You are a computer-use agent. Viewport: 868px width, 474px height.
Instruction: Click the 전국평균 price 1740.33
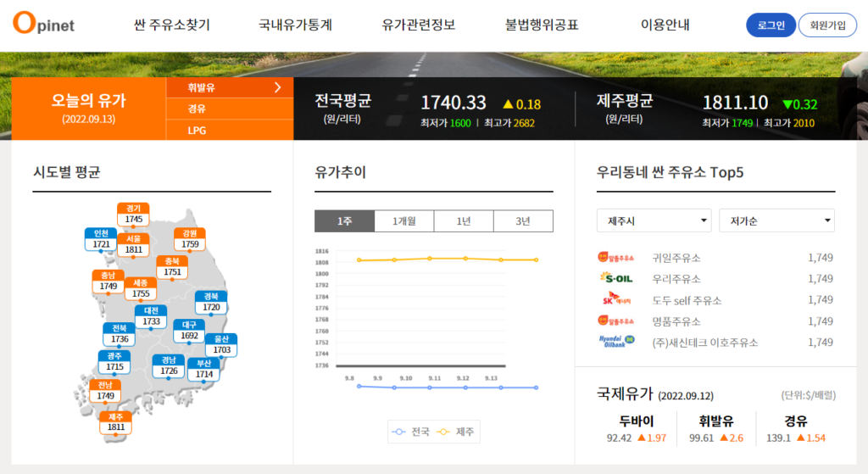(453, 103)
